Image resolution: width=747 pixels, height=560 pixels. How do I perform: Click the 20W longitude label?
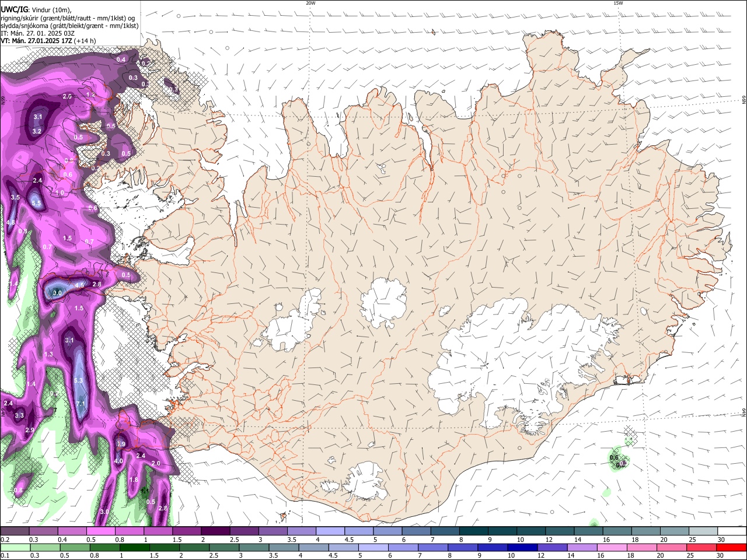310,3
